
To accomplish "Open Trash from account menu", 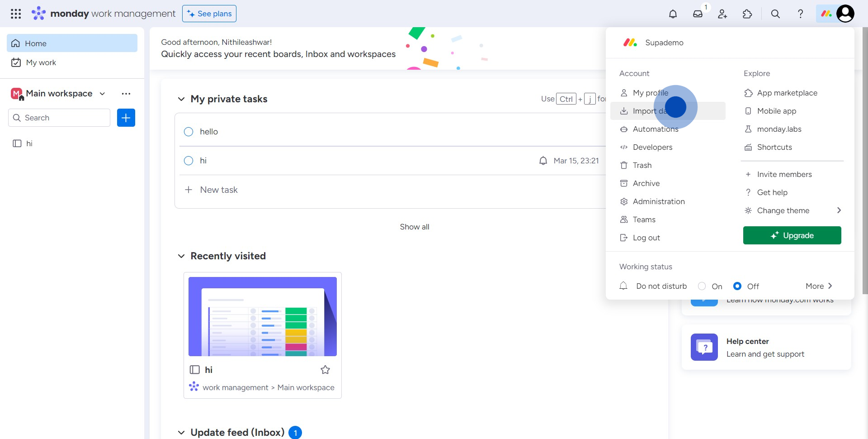I will (x=668, y=165).
